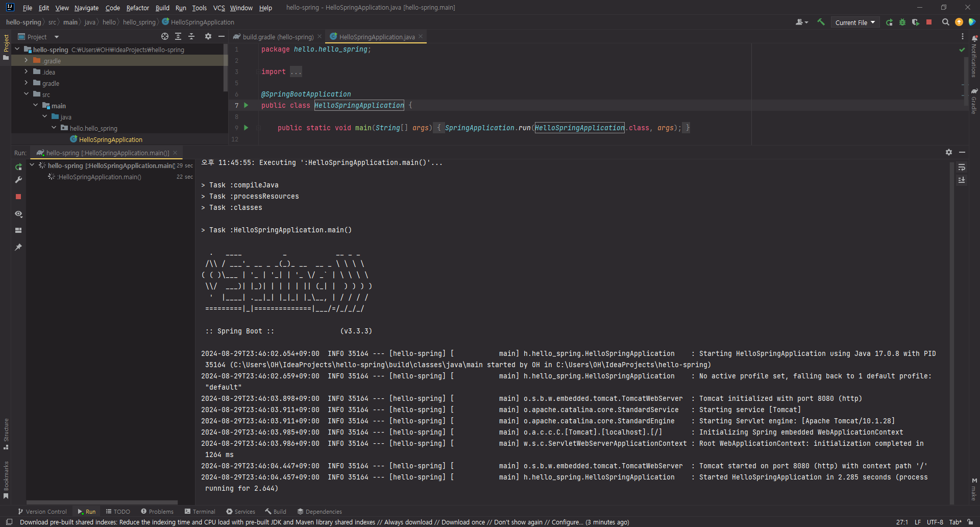Viewport: 980px width, 527px height.
Task: Expand the folded import statement
Action: (296, 71)
